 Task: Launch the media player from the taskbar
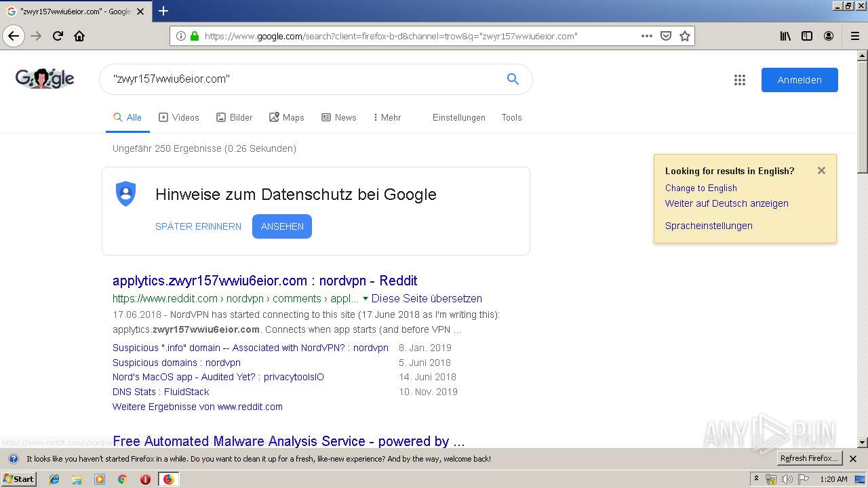tap(100, 479)
